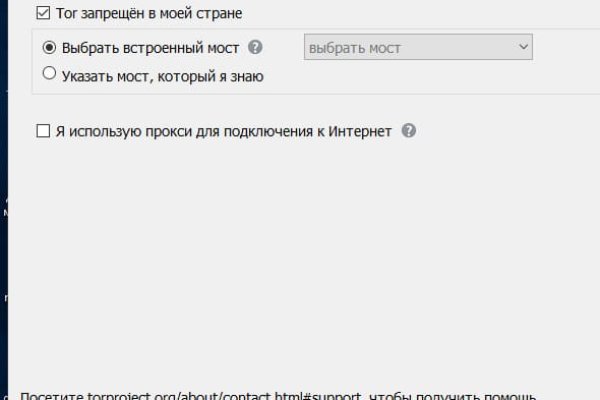Click the "Tor запрещён в моей стране" label
The width and height of the screenshot is (600, 400).
(x=150, y=14)
